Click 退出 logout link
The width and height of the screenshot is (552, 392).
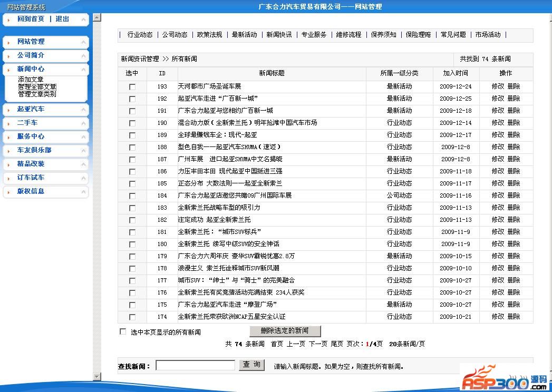(x=62, y=19)
